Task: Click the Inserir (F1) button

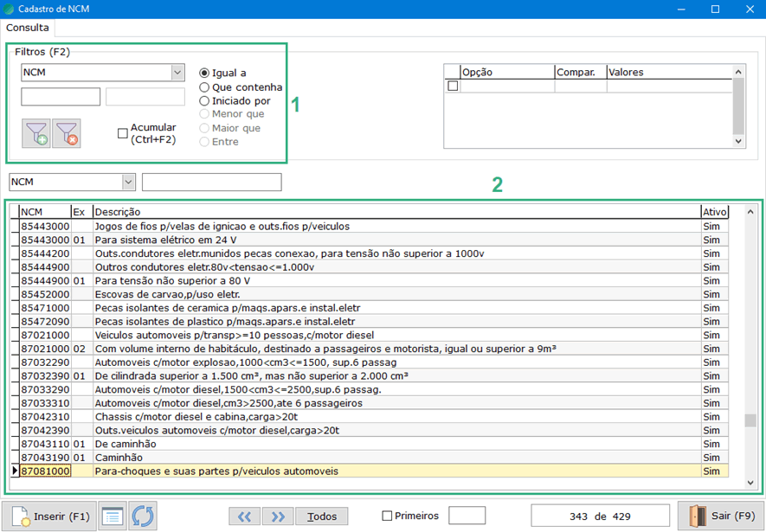Action: [49, 516]
